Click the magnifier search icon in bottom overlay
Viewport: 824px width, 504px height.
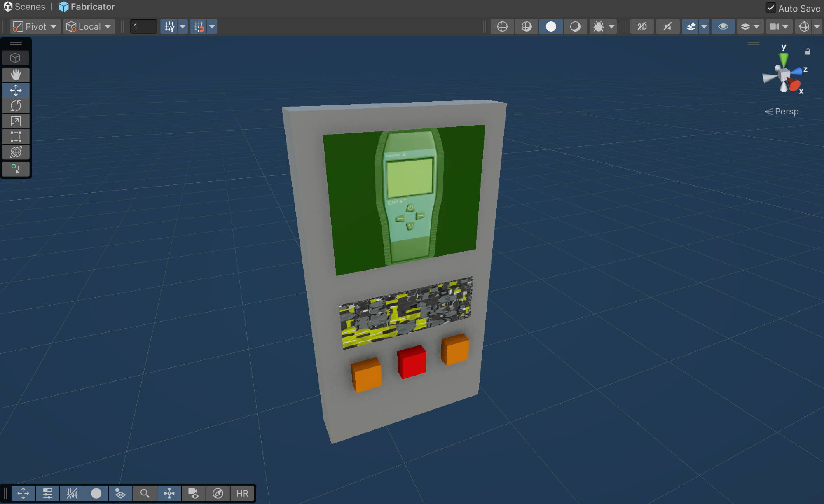tap(145, 493)
